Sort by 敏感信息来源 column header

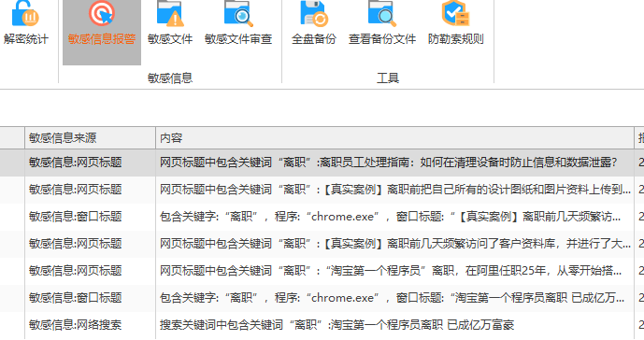[x=90, y=138]
